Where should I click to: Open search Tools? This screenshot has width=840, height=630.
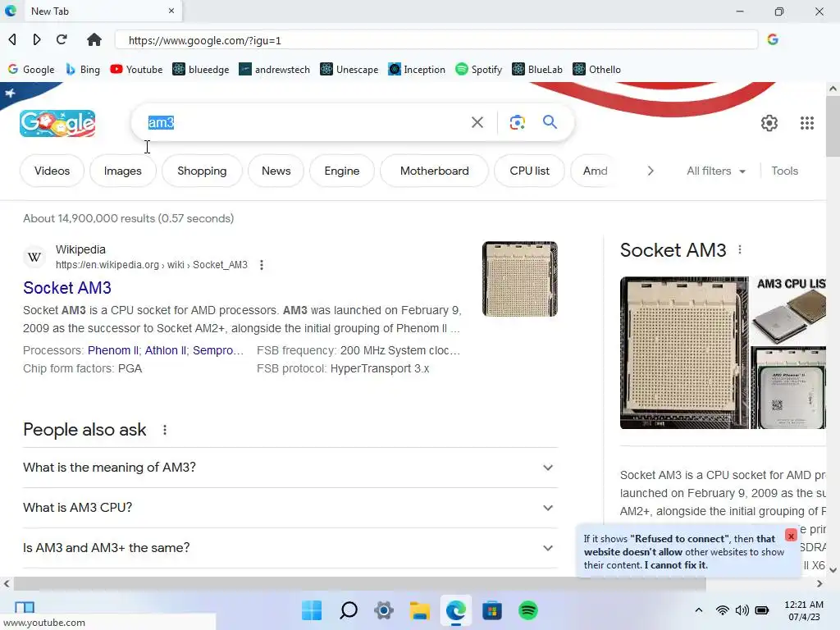(784, 171)
